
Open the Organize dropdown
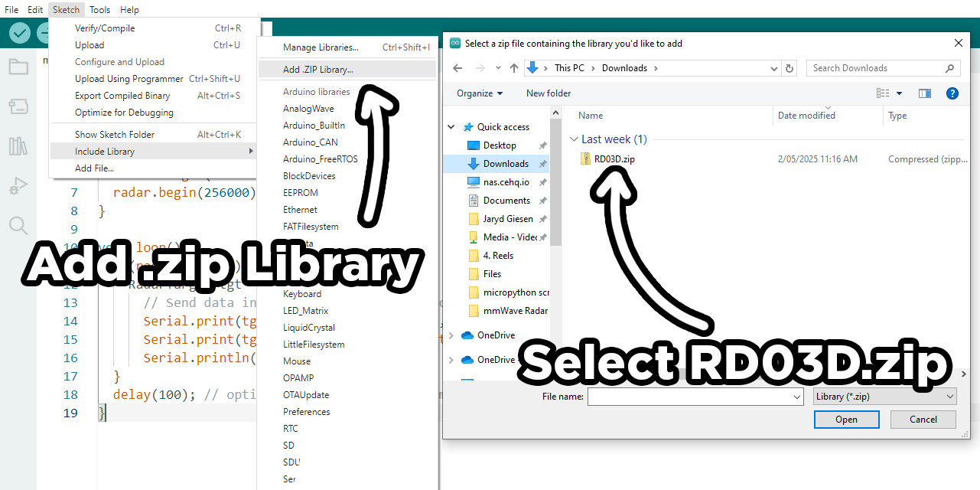(480, 93)
